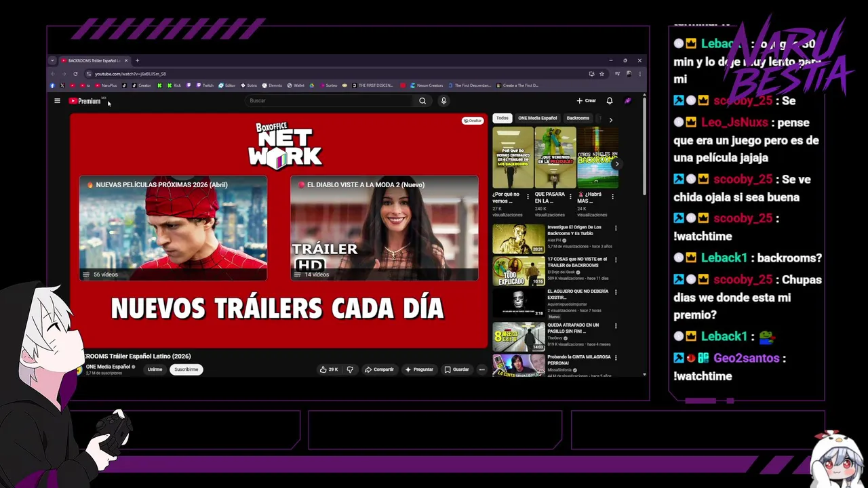Viewport: 868px width, 488px height.
Task: Click chat username Leo_JsNuxs
Action: [x=734, y=123]
